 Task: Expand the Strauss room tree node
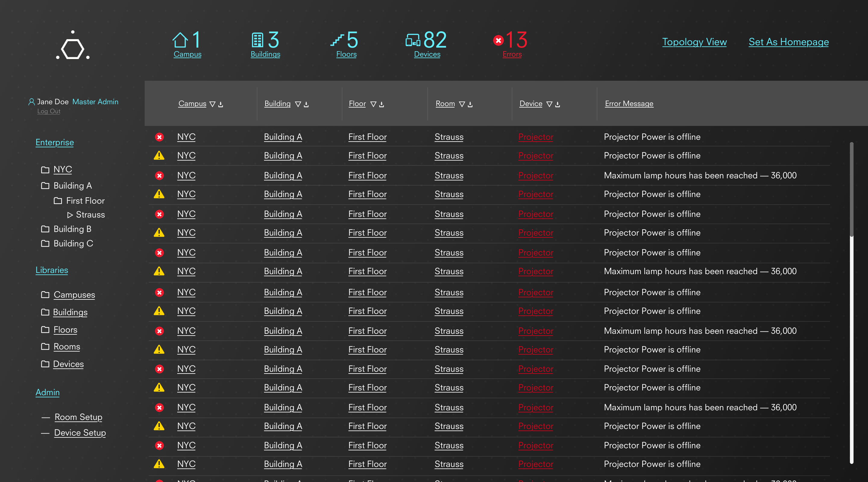(x=70, y=215)
